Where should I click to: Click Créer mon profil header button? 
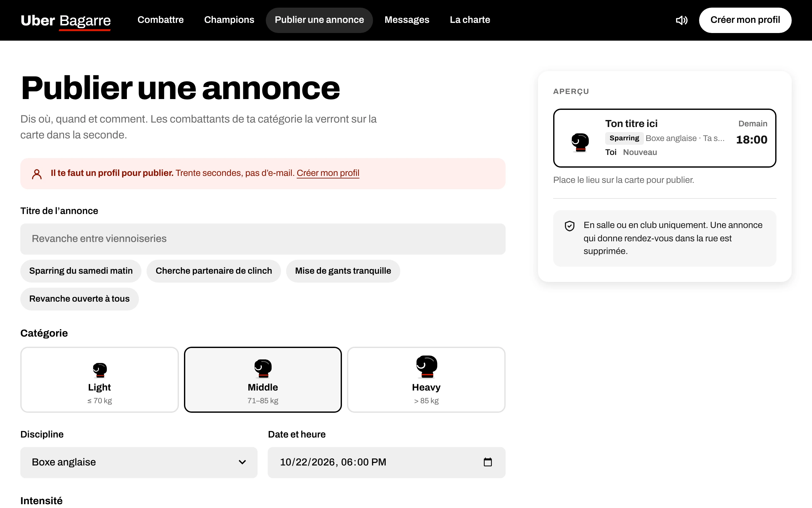[x=745, y=20]
